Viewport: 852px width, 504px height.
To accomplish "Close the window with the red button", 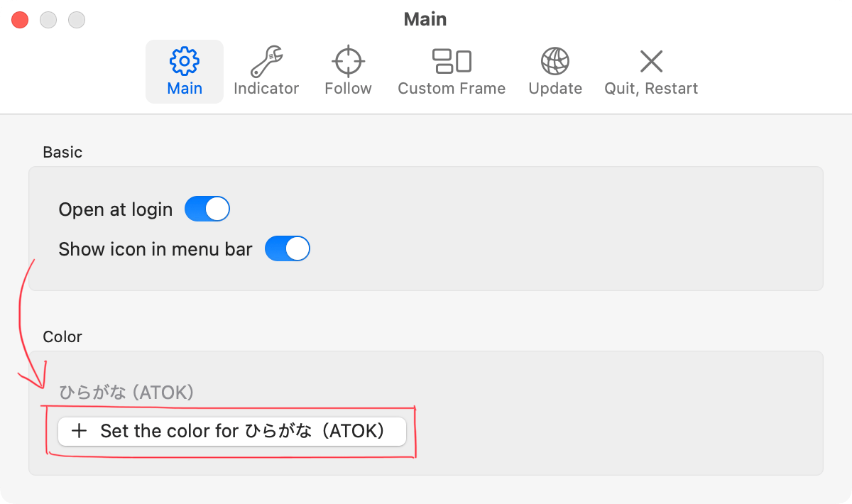I will point(20,20).
